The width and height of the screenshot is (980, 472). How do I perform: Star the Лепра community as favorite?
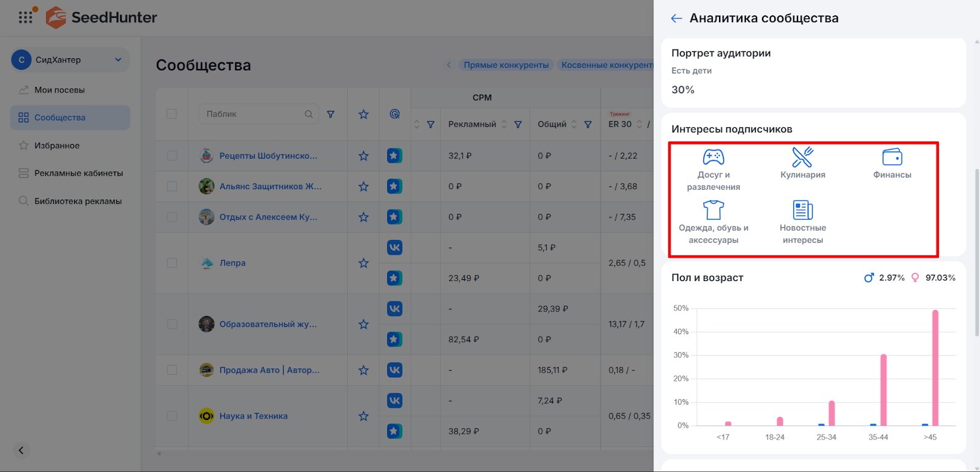click(363, 263)
